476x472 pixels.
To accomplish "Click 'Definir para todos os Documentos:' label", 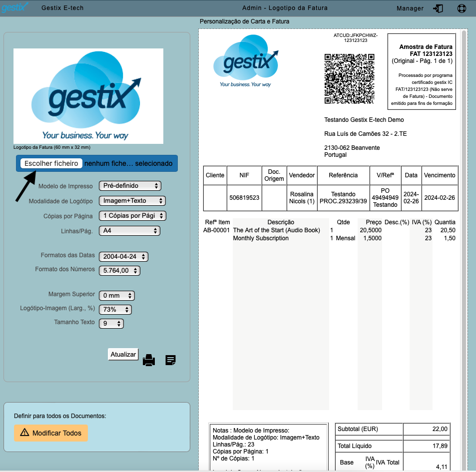I will click(60, 416).
